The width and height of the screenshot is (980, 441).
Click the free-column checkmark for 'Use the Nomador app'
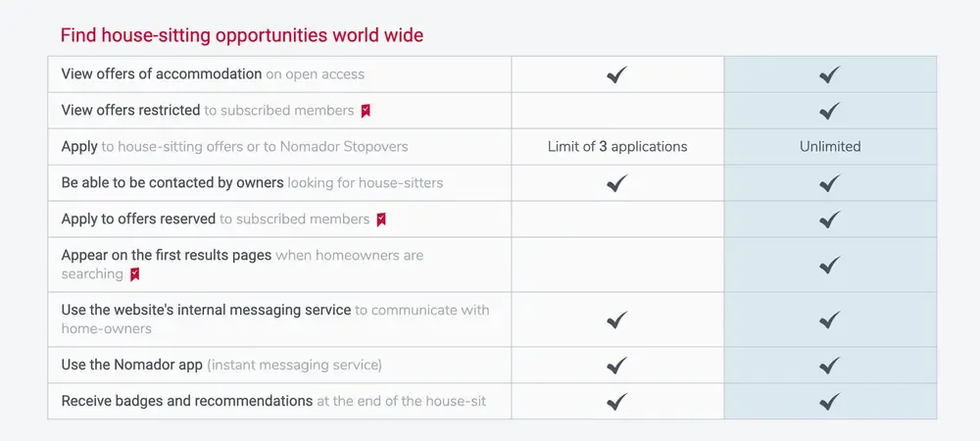(x=616, y=366)
